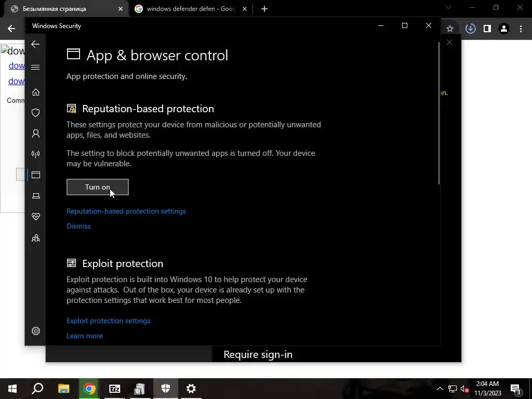532x399 pixels.
Task: Open Exploit protection settings link
Action: (x=108, y=321)
